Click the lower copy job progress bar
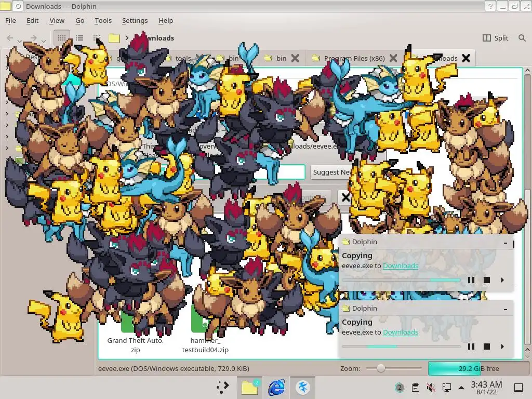Screen dimensions: 532x399 pos(402,347)
